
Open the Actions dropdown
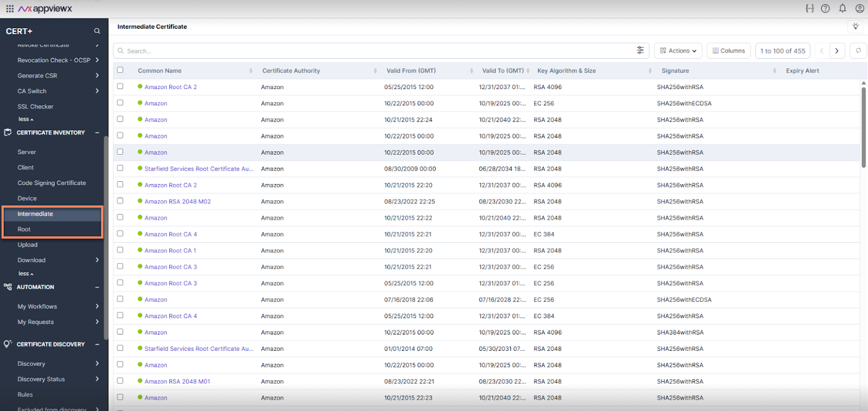[x=678, y=50]
